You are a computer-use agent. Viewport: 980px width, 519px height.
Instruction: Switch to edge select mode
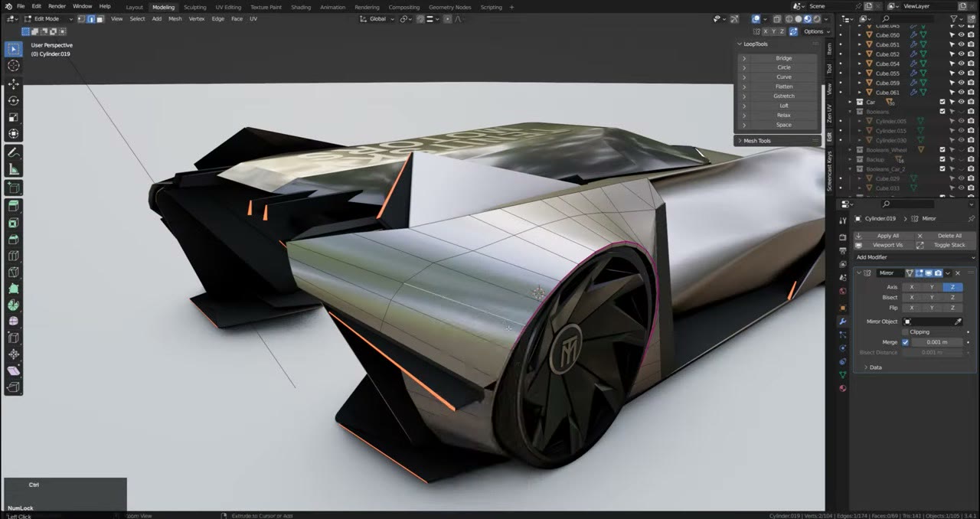[90, 18]
